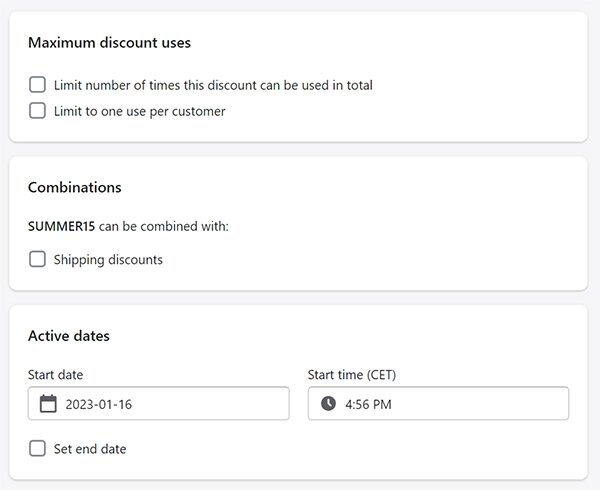Screen dimensions: 600x490
Task: Select the 'Combinations' section heading
Action: (75, 187)
